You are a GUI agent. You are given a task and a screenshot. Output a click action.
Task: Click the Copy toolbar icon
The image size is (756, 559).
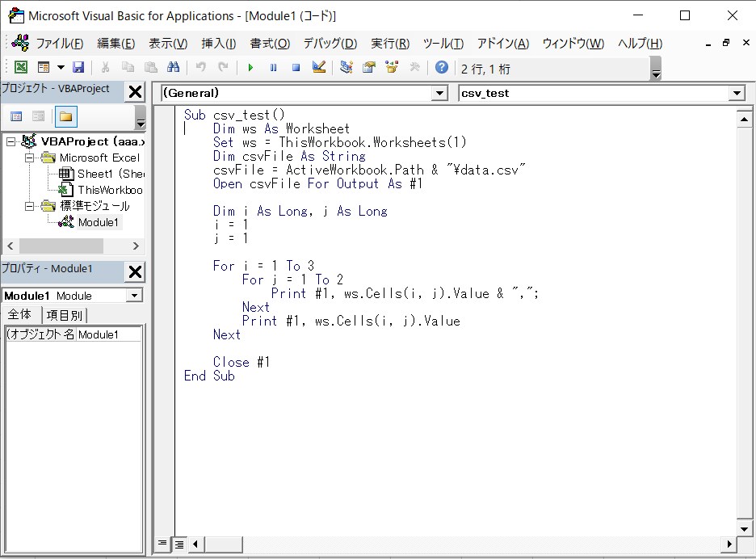(128, 68)
